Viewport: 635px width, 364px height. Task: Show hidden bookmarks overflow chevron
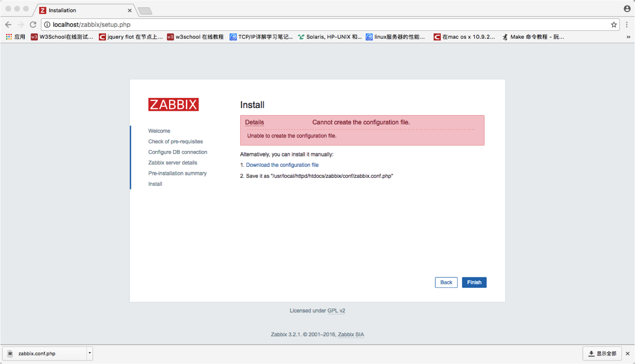(x=628, y=37)
